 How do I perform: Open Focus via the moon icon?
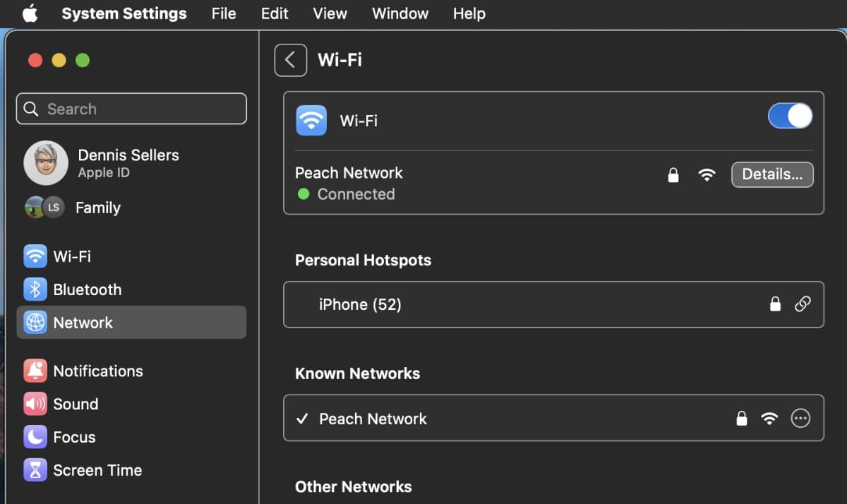[x=35, y=437]
